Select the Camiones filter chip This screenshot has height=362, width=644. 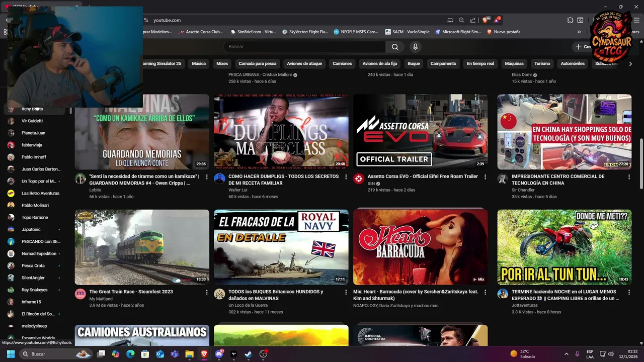[342, 64]
